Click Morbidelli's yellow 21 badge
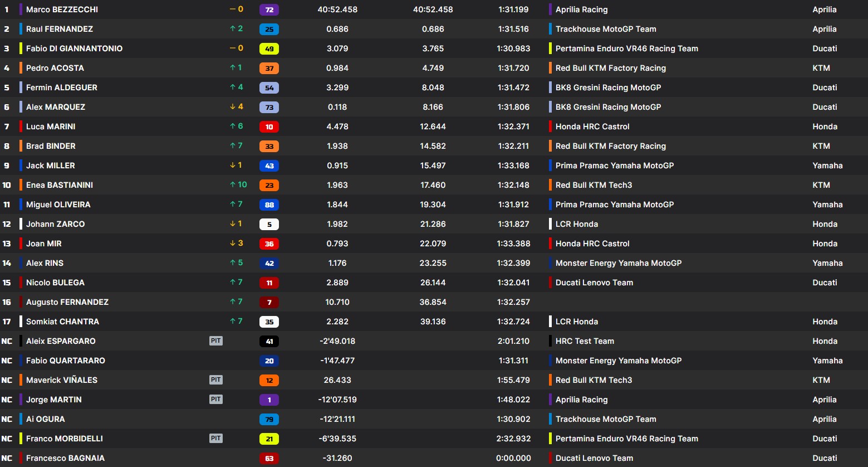This screenshot has width=868, height=467. [x=269, y=439]
